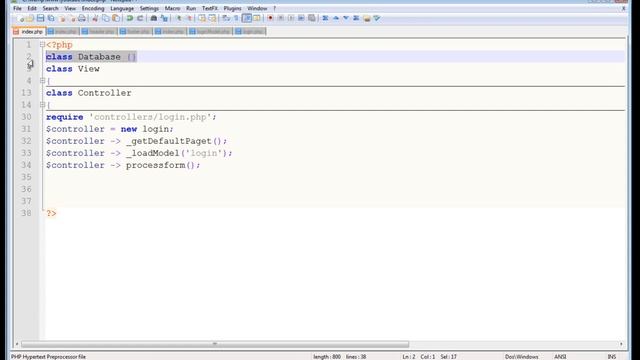Print the document using the printer icon
640x360 pixels.
coord(82,18)
